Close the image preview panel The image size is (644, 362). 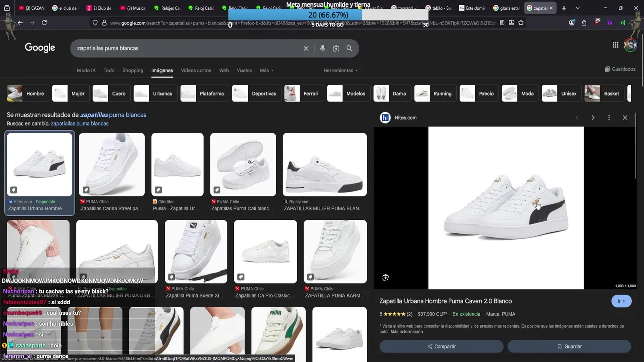click(x=625, y=118)
